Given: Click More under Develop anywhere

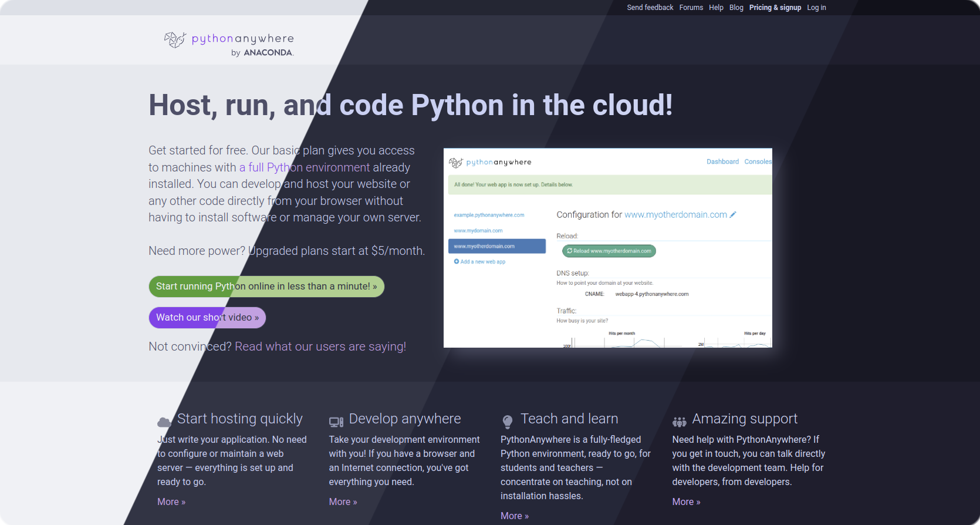Looking at the screenshot, I should [343, 502].
